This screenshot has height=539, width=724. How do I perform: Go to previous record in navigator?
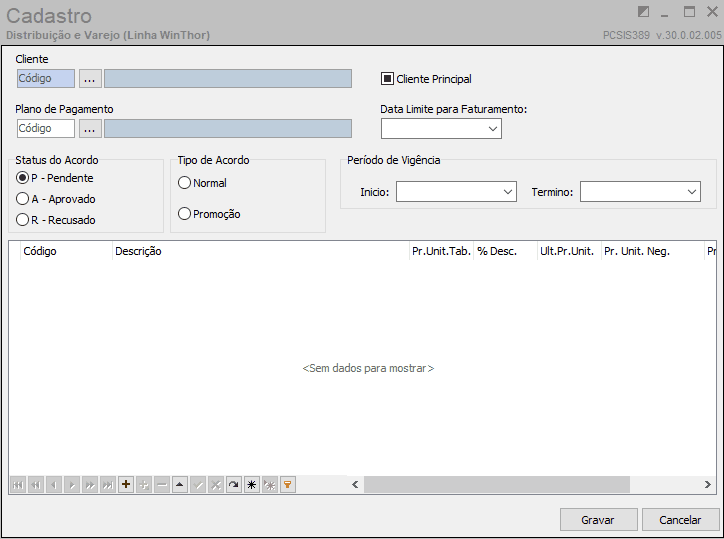(x=54, y=485)
